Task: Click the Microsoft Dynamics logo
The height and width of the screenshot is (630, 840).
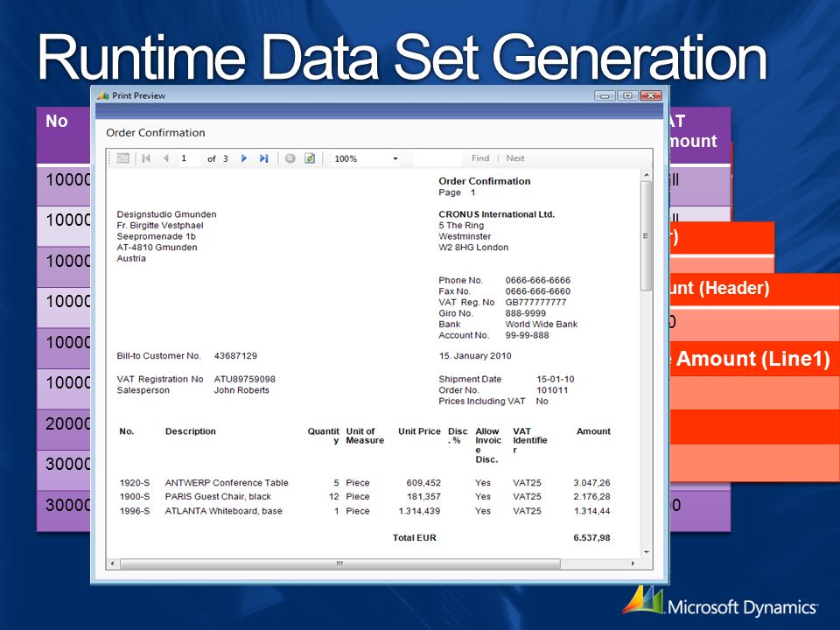Action: pyautogui.click(x=720, y=600)
